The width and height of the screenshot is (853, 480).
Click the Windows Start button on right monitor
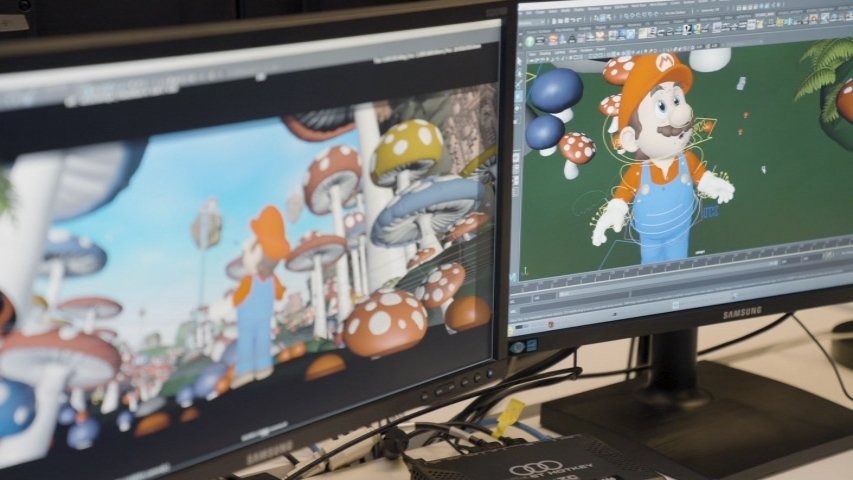(511, 330)
